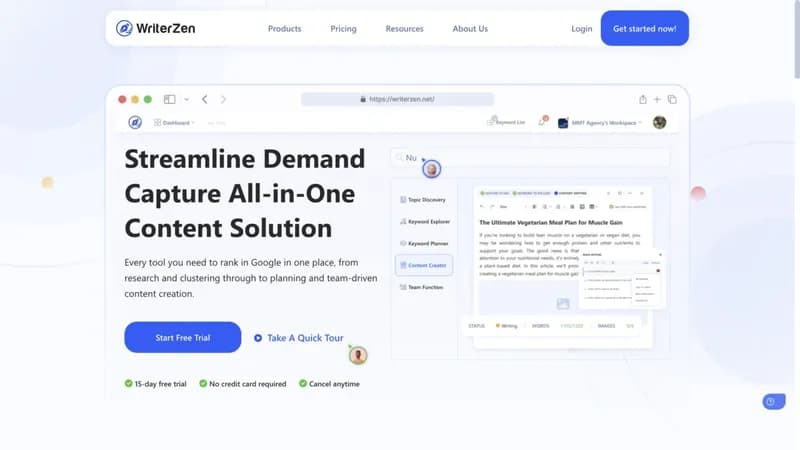The image size is (800, 450).
Task: Open the Products menu
Action: pyautogui.click(x=285, y=29)
